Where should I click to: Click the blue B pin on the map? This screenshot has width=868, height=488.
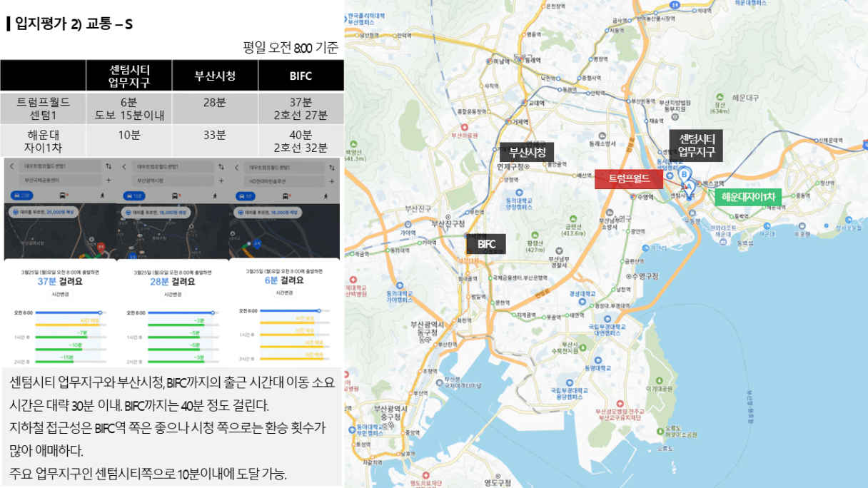click(685, 174)
